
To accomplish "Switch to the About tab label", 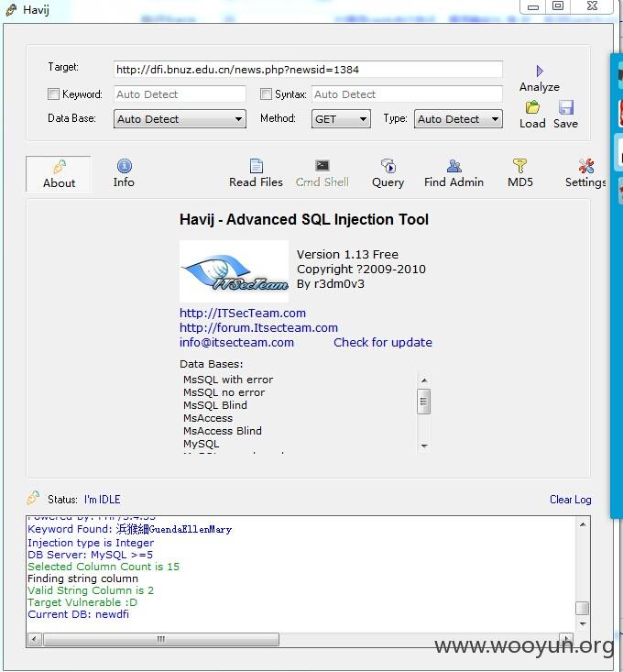I will pos(59,183).
